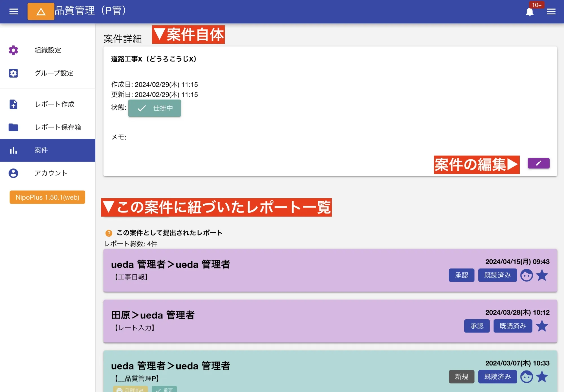Star the 品質管理P report
The width and height of the screenshot is (564, 392).
point(542,376)
